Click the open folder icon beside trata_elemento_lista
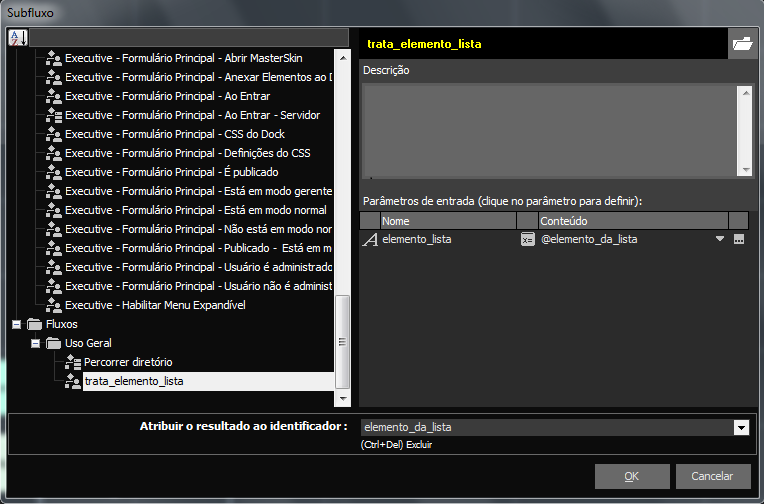 click(742, 44)
